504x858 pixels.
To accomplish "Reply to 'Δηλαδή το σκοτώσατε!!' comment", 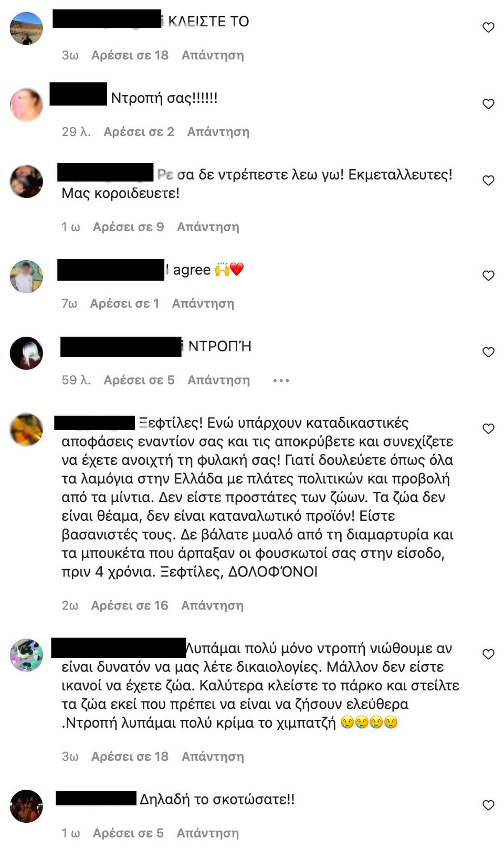I will 208,833.
